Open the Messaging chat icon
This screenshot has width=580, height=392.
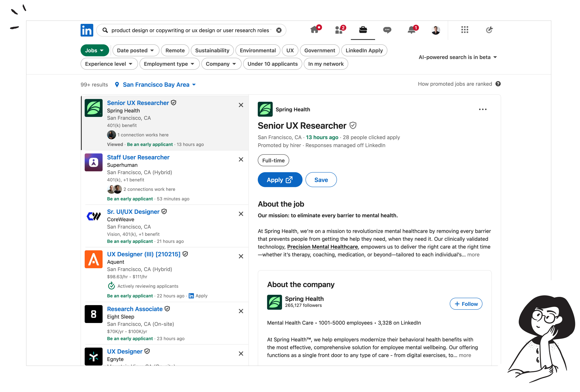pyautogui.click(x=387, y=30)
